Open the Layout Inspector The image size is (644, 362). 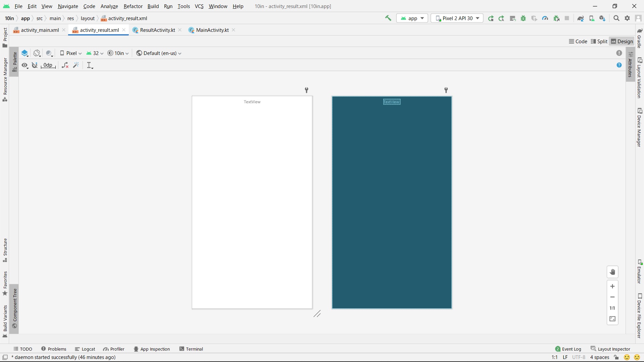[x=610, y=349]
